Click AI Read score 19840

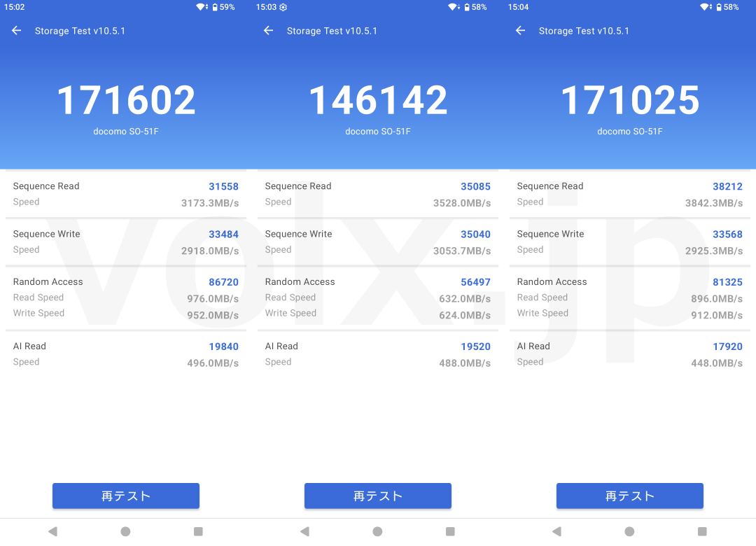[223, 346]
